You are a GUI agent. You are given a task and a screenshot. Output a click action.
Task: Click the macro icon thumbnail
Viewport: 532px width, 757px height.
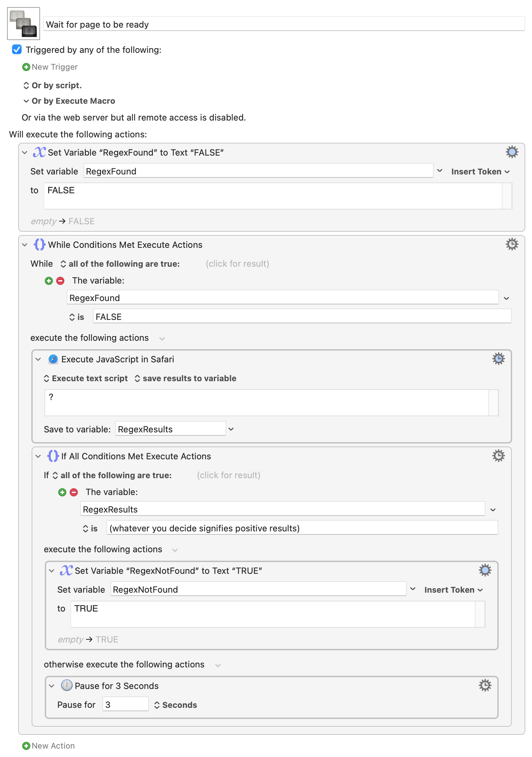point(24,24)
